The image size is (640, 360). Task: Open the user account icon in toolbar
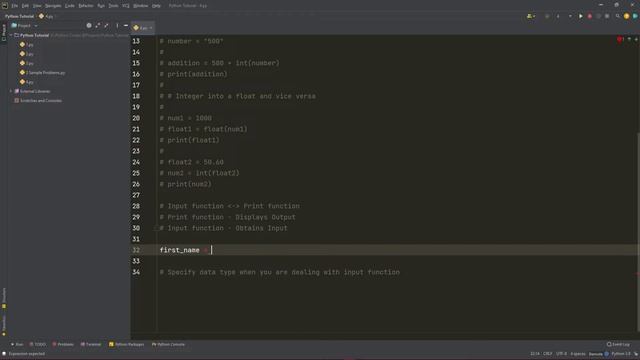coord(530,16)
